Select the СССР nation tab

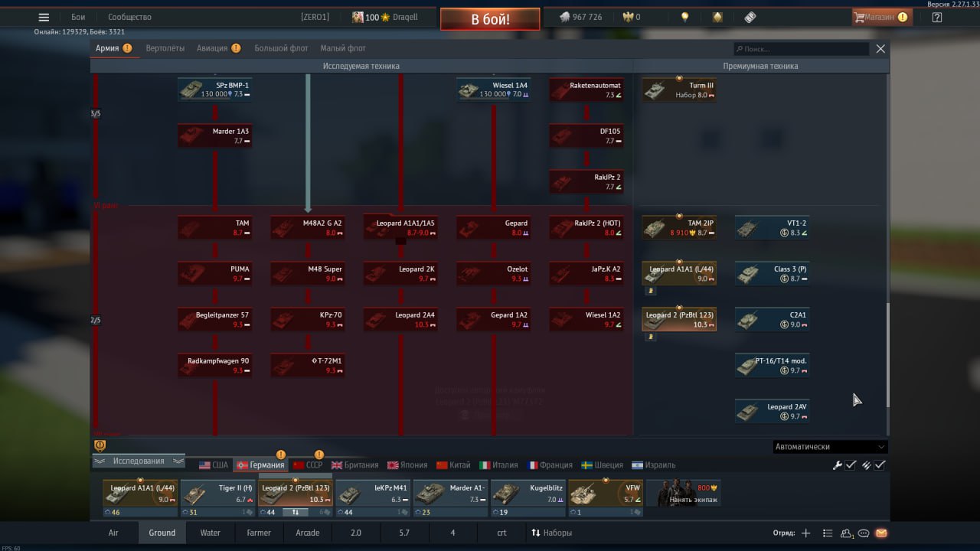click(308, 465)
